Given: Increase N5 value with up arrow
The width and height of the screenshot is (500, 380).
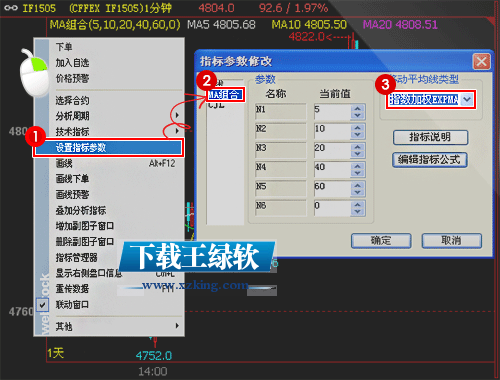Looking at the screenshot, I should coord(358,185).
